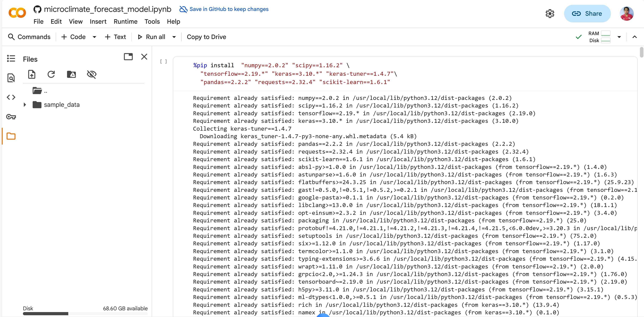Open the Secrets key icon
644x317 pixels.
11,117
